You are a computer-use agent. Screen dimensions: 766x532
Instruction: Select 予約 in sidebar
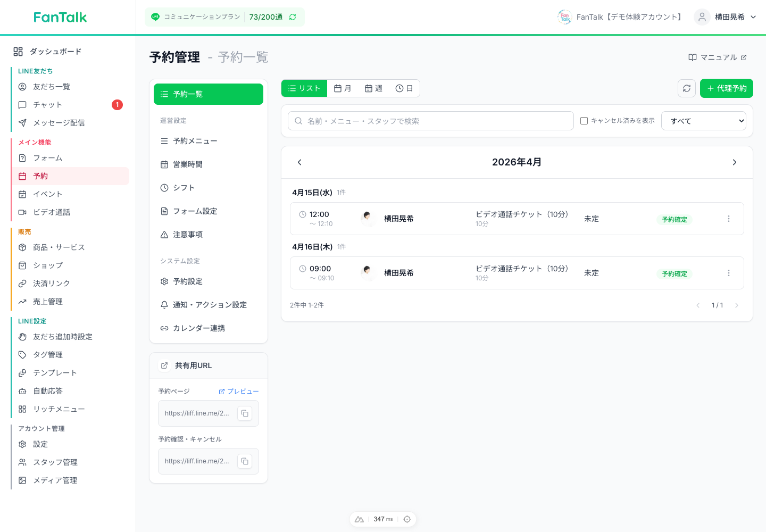(x=70, y=176)
